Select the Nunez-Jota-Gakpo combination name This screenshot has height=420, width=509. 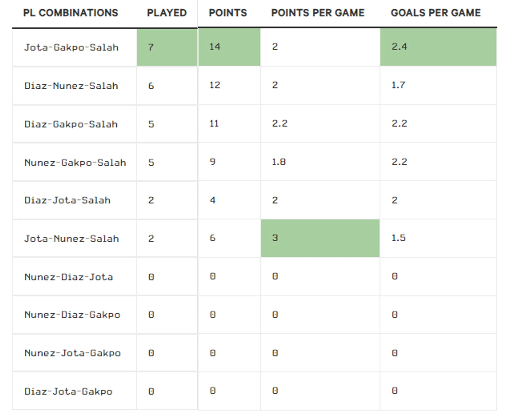73,353
